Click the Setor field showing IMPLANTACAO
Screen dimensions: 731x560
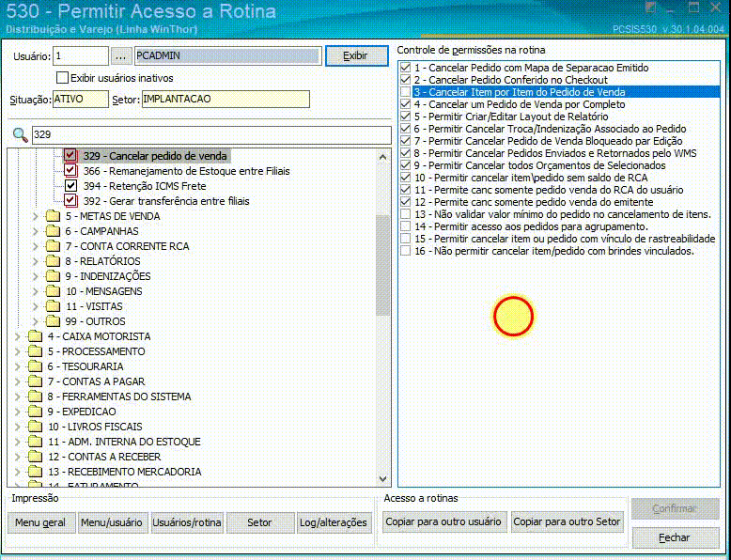coord(226,100)
